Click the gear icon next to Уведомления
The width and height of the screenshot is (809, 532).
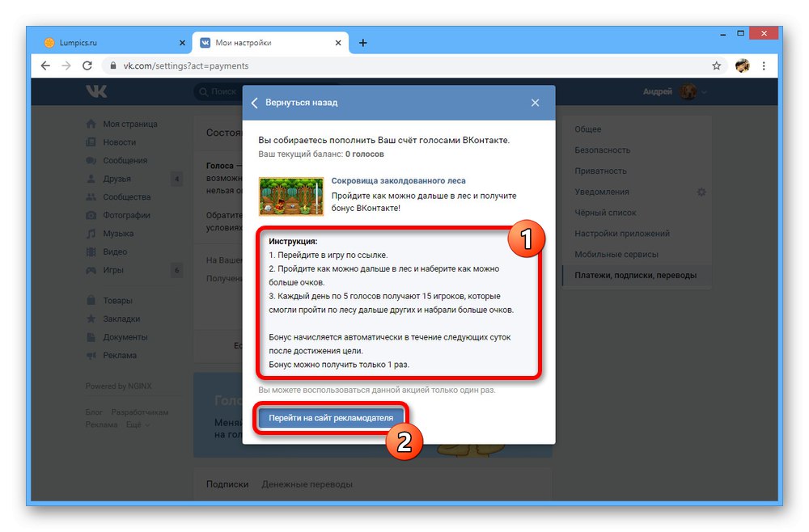point(701,192)
